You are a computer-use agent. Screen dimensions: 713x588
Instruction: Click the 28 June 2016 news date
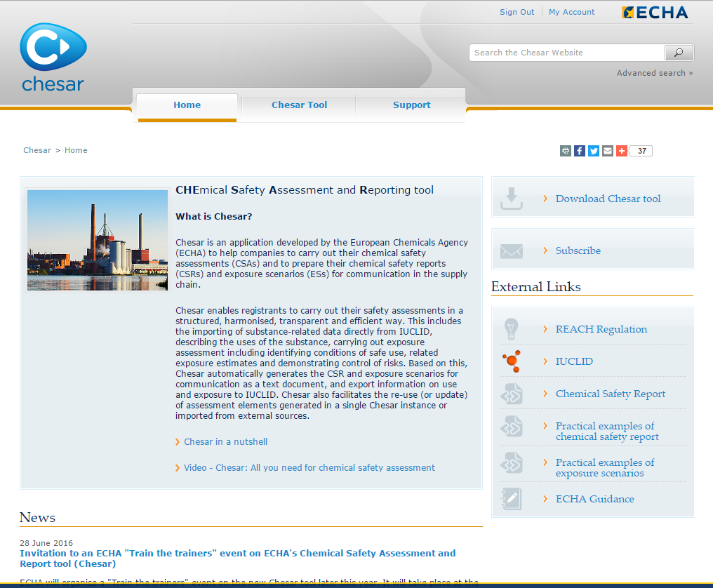46,543
